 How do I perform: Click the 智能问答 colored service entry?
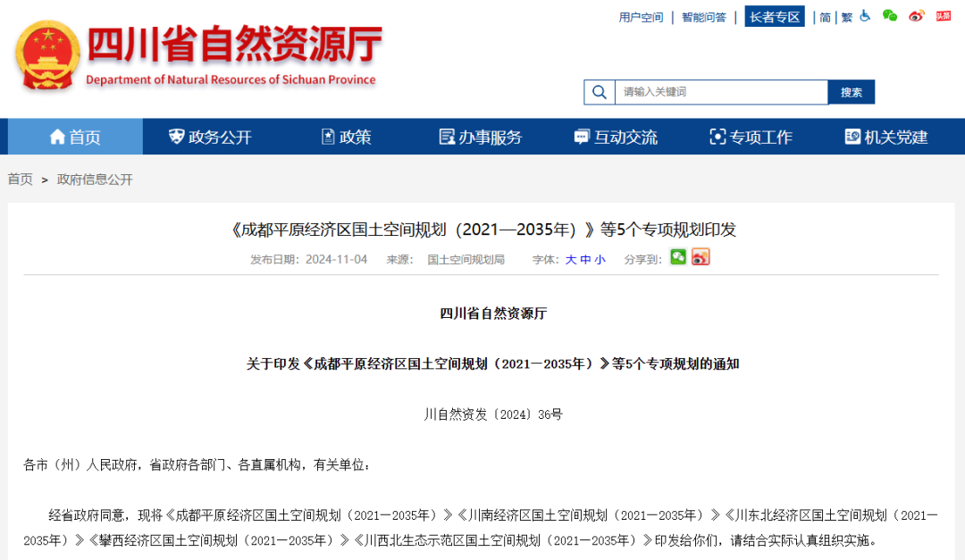click(x=704, y=15)
